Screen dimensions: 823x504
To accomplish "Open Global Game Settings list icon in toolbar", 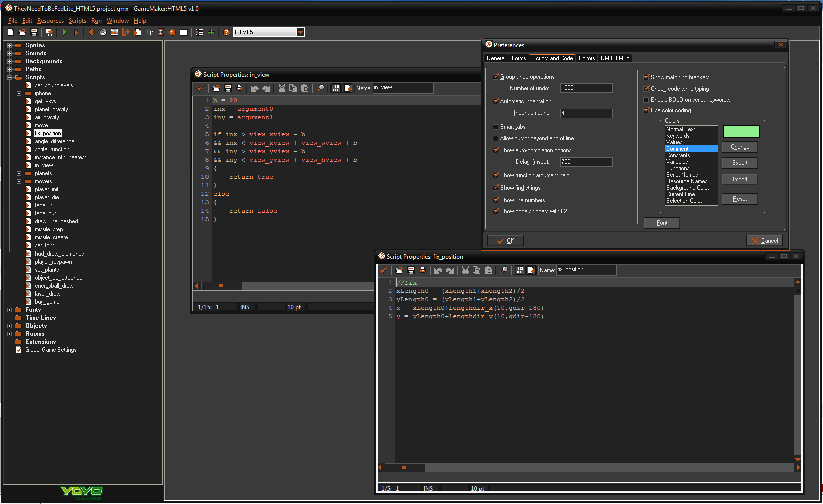I will coord(199,32).
